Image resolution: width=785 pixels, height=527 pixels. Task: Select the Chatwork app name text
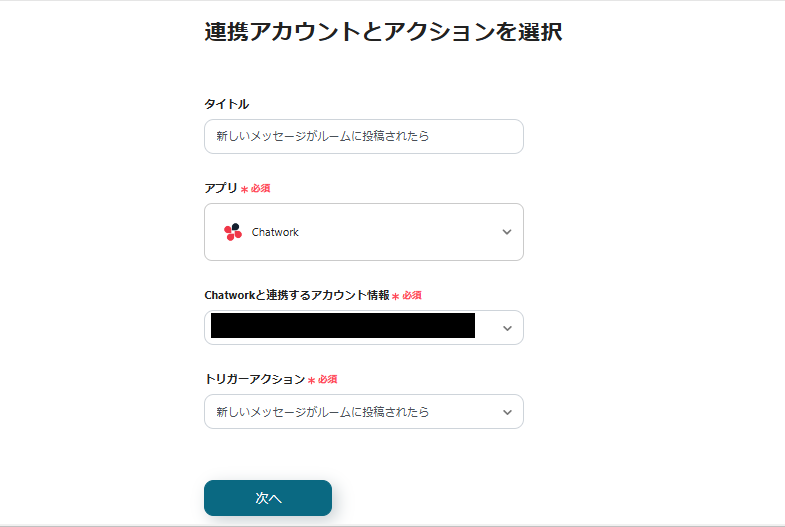(x=275, y=232)
